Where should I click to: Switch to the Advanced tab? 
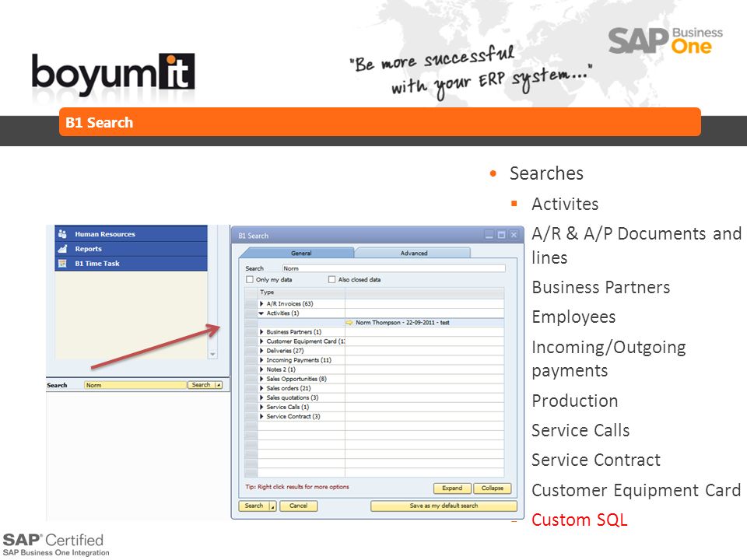click(413, 253)
